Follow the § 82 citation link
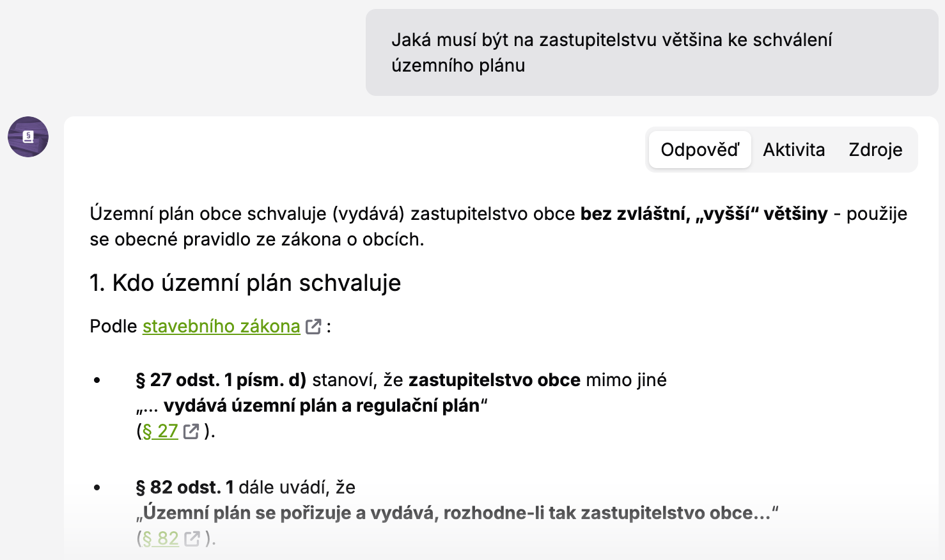 160,539
